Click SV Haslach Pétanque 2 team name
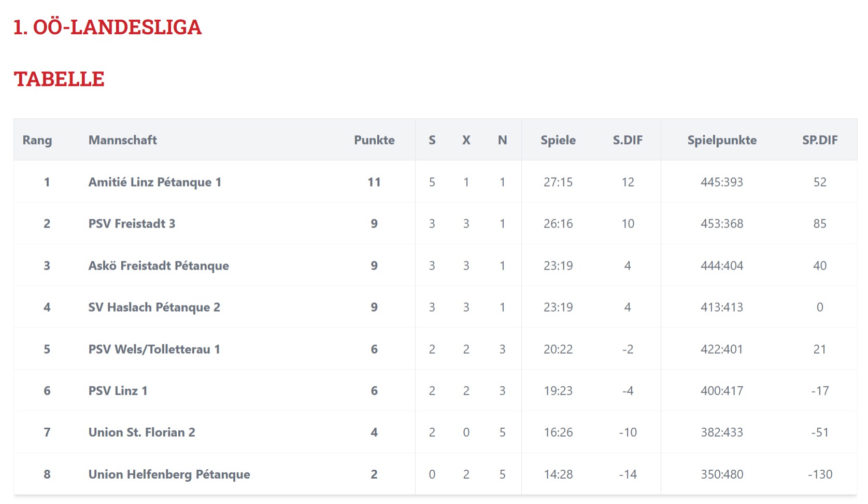The width and height of the screenshot is (868, 504). [154, 307]
